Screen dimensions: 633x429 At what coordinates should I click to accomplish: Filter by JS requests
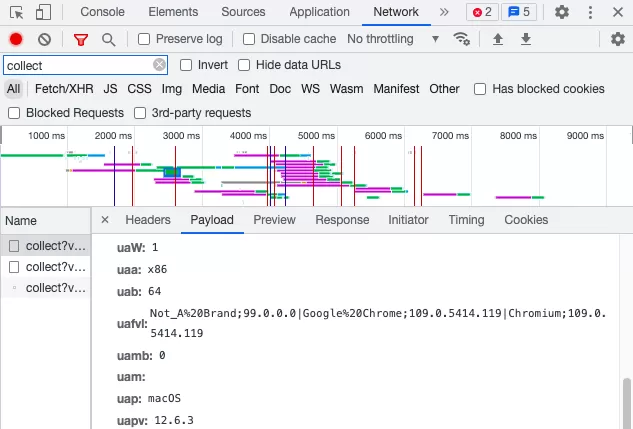click(110, 89)
